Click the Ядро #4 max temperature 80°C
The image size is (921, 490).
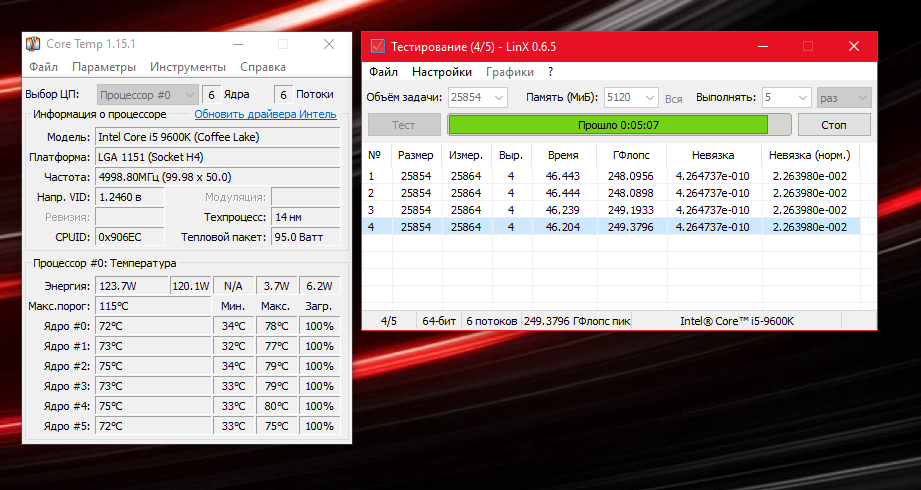(x=276, y=406)
